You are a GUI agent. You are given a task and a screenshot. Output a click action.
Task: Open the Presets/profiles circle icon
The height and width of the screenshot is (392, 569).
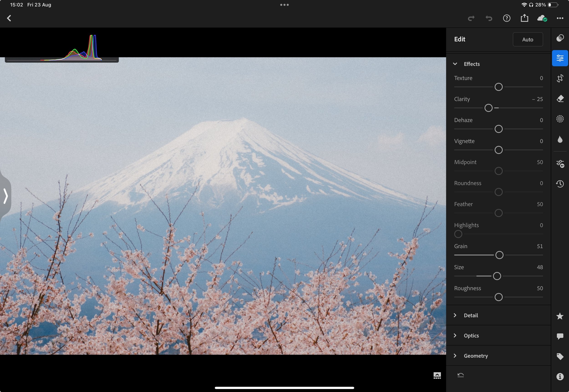click(560, 38)
